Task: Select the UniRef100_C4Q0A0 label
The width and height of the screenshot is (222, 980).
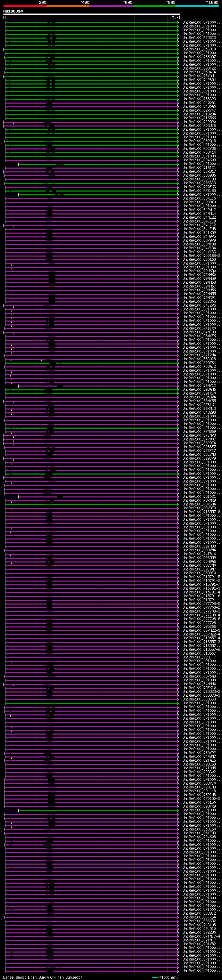Action: click(199, 106)
